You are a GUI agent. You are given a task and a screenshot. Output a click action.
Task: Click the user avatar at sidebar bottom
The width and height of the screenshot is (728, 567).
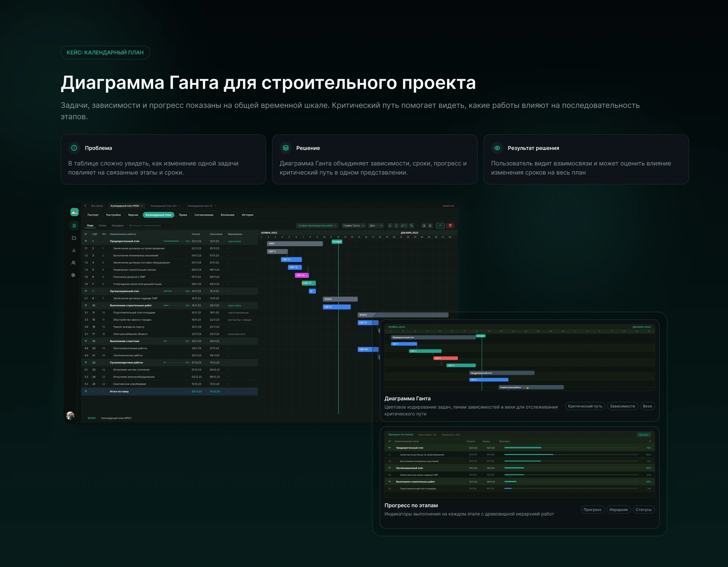[x=70, y=416]
